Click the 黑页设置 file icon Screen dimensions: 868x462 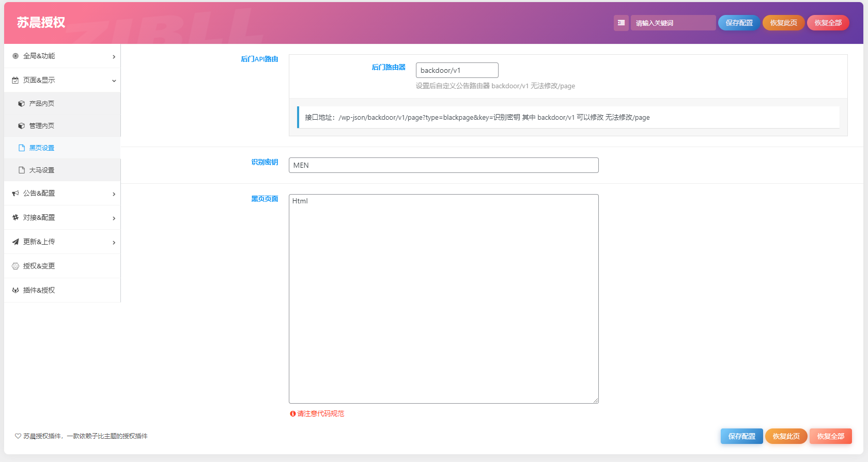21,148
